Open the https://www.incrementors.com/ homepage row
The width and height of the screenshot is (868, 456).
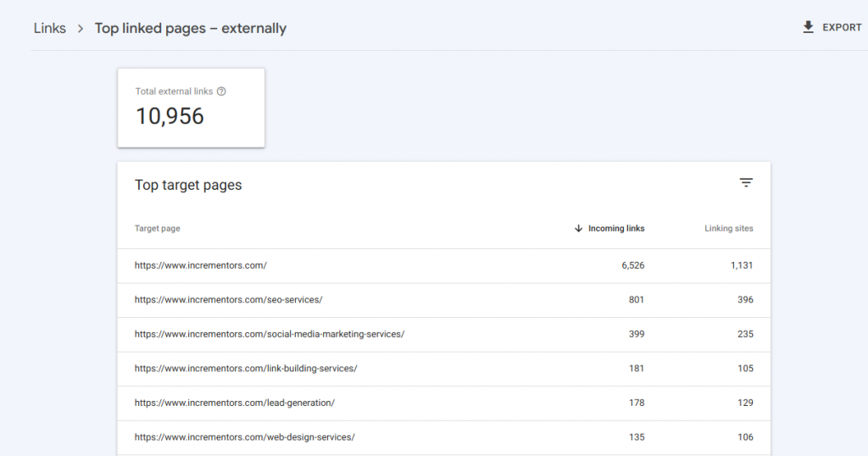(x=443, y=265)
